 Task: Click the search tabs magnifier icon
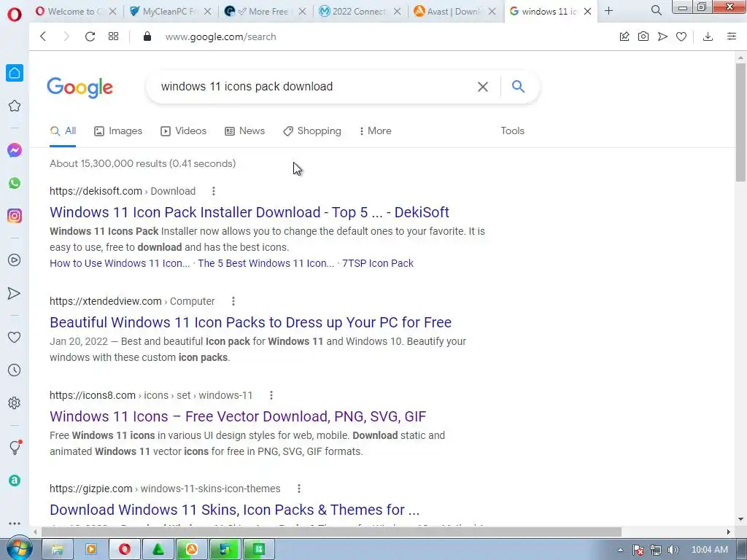tap(656, 10)
